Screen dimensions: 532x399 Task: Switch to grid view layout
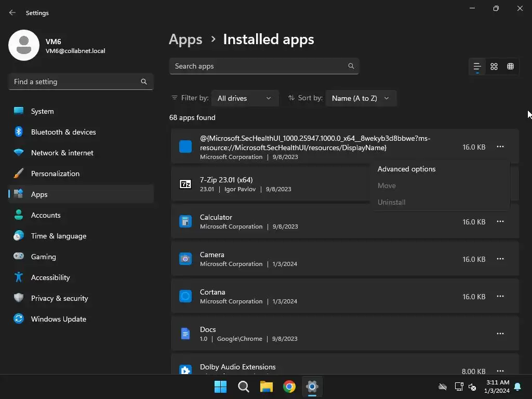point(494,66)
